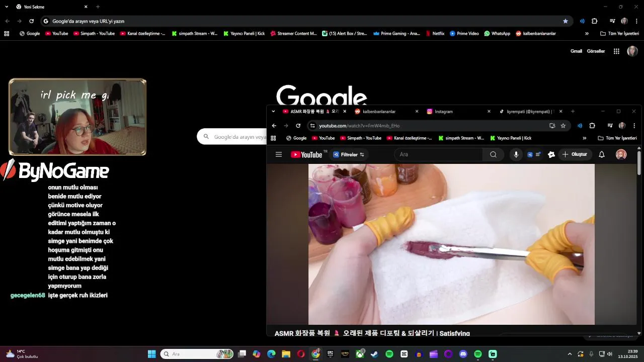Reload the YouTube page in the front window

[298, 126]
